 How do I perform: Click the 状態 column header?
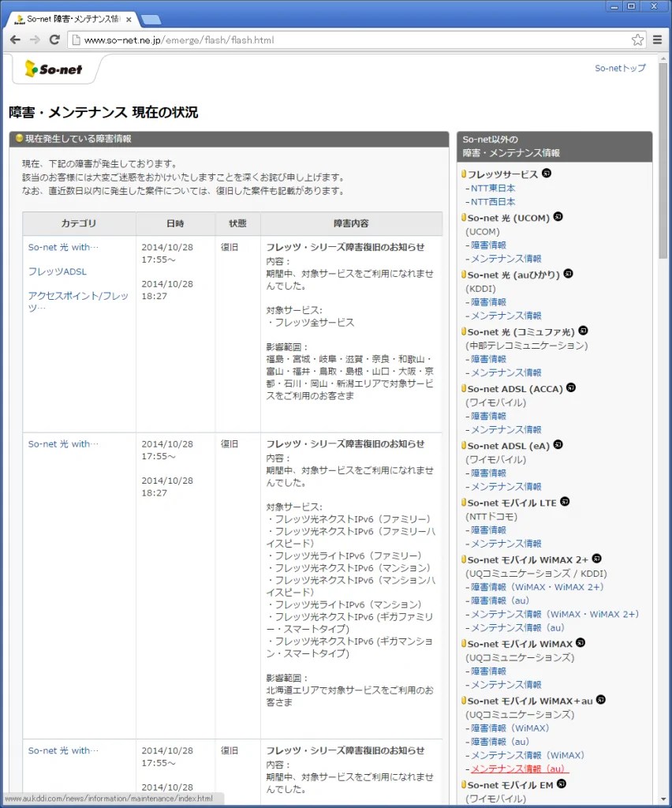(x=237, y=223)
